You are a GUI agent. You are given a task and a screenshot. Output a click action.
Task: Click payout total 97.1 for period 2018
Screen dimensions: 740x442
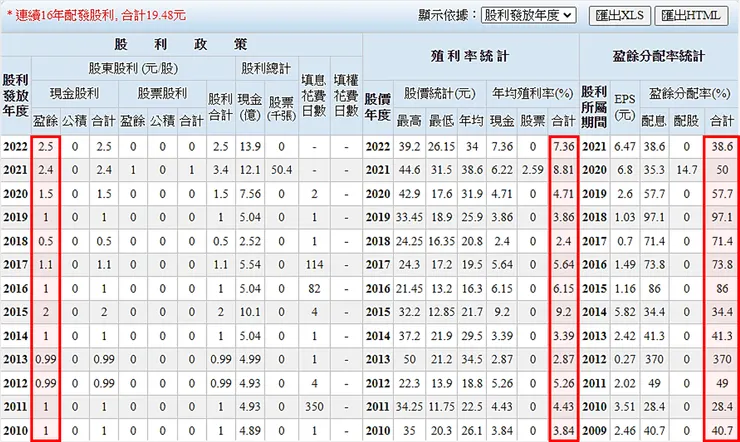(x=722, y=217)
